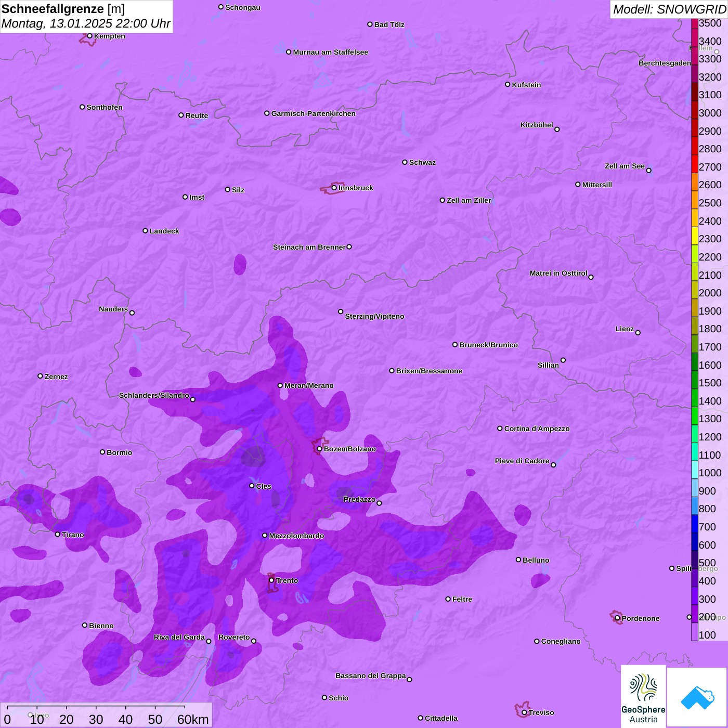This screenshot has width=728, height=728.
Task: Click the Garmisch-Partenkirchen place label
Action: tap(313, 113)
